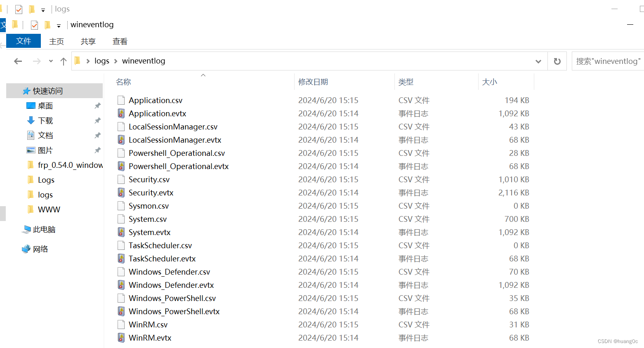
Task: Open capitalized Logs folder in navigation pane
Action: tap(46, 180)
